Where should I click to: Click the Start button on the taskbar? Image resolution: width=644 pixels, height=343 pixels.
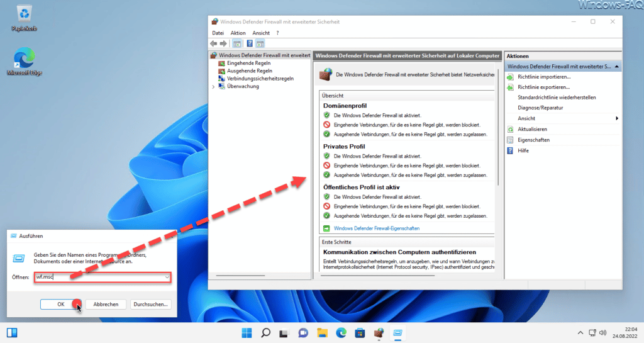click(x=247, y=333)
